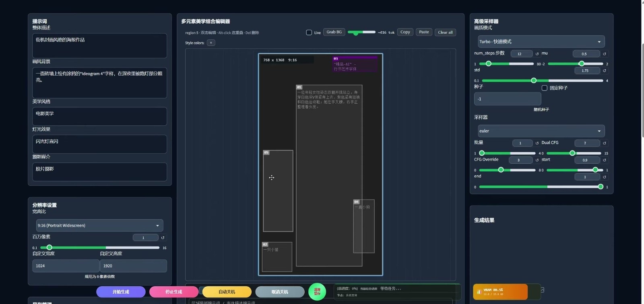The height and width of the screenshot is (304, 644).
Task: Open the Turbo 快速模式 quality mode dropdown
Action: (x=541, y=41)
